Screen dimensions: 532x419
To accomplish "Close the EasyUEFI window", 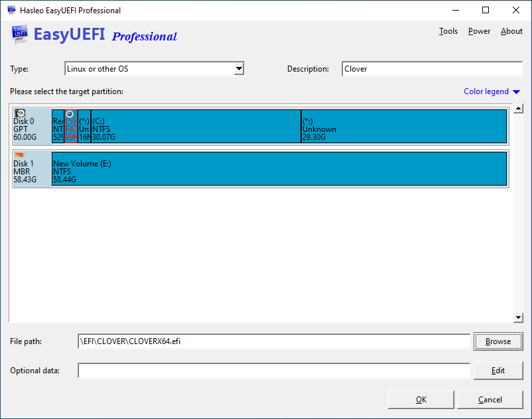I will click(515, 10).
